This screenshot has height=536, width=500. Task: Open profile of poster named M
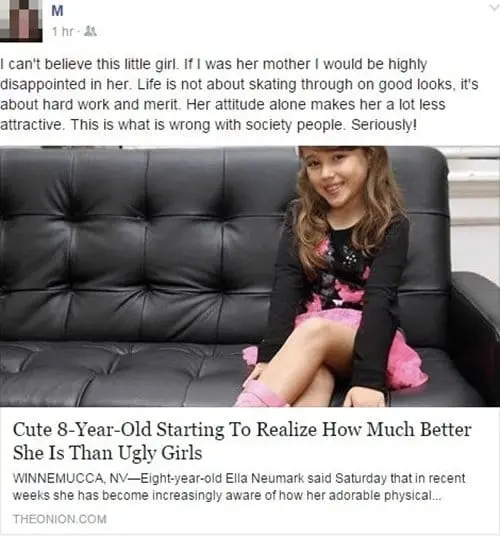[57, 11]
